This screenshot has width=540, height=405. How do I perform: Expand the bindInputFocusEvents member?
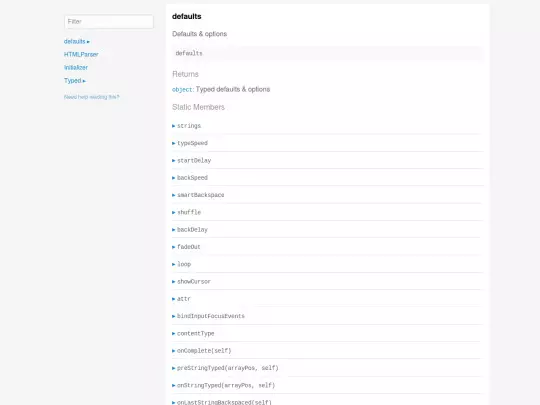point(208,316)
